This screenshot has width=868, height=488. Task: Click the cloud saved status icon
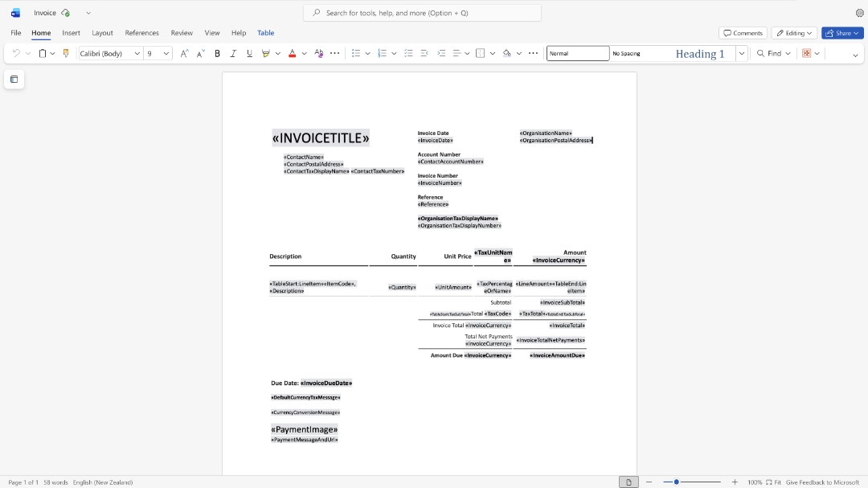coord(65,13)
